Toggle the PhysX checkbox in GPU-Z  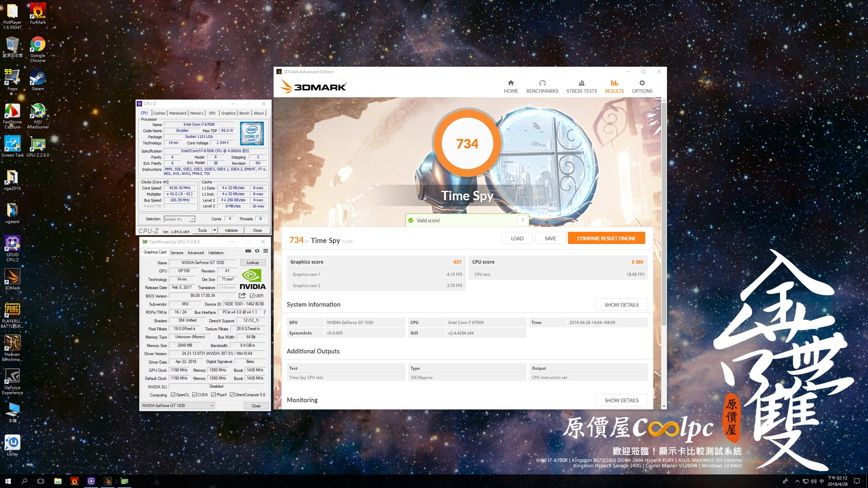pyautogui.click(x=213, y=394)
